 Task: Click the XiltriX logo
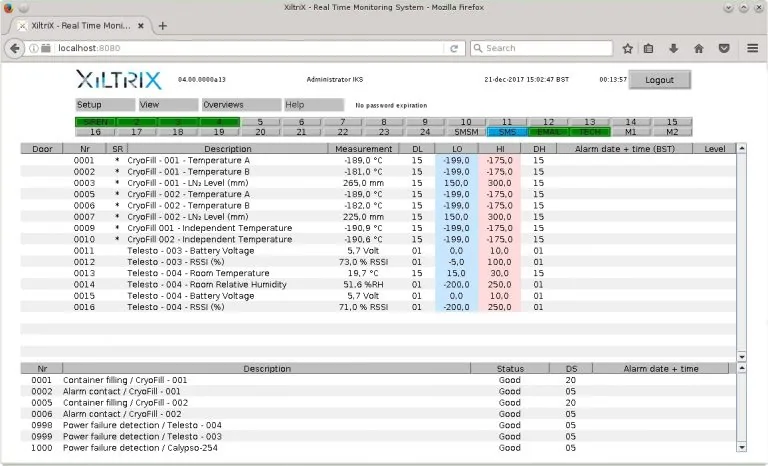pyautogui.click(x=119, y=80)
